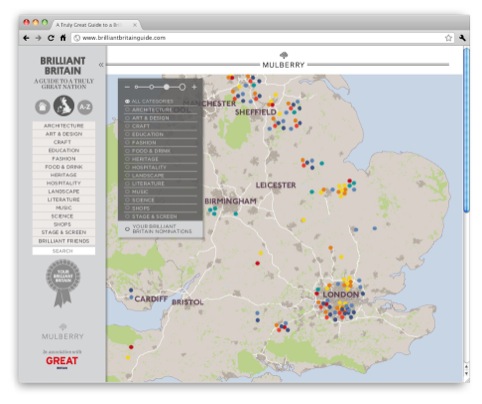
Task: Go back with the browser back arrow
Action: pyautogui.click(x=26, y=38)
